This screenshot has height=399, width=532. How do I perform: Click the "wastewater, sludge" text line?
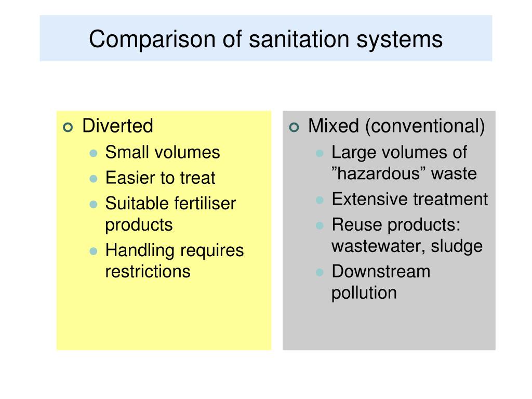pos(407,246)
